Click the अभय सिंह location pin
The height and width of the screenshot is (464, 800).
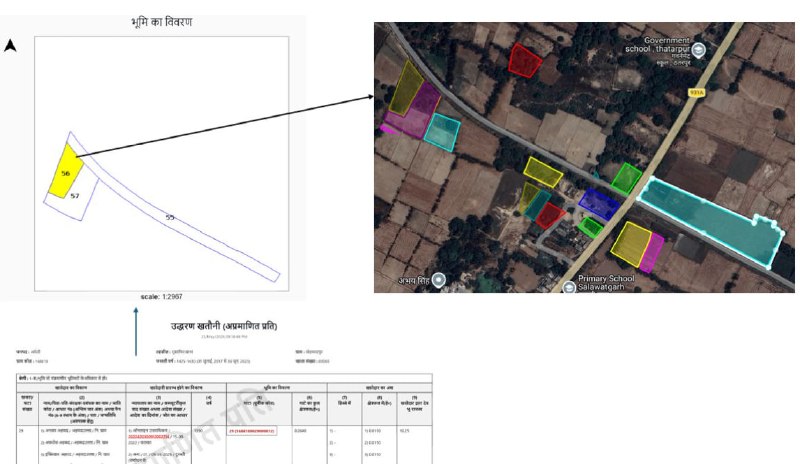click(x=439, y=280)
